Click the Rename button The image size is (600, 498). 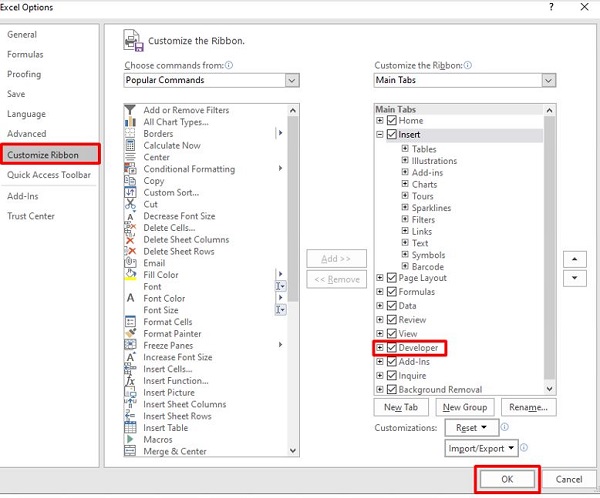pos(528,407)
